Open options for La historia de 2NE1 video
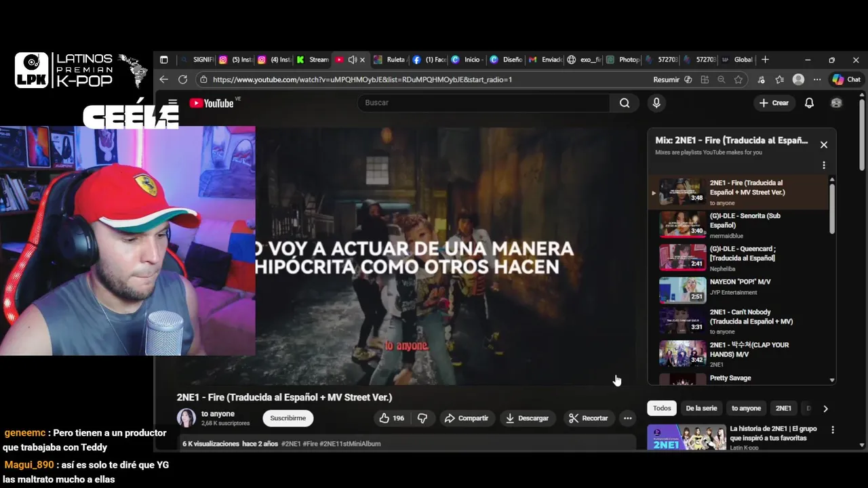Viewport: 868px width, 488px height. click(x=833, y=430)
